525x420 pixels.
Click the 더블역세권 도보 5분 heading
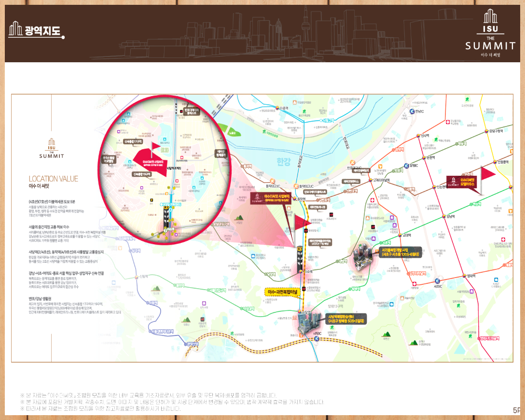point(52,202)
